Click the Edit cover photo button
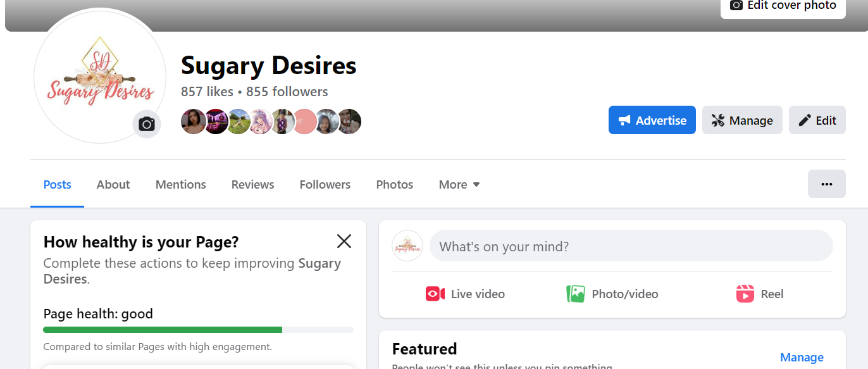The height and width of the screenshot is (369, 868). [x=783, y=6]
